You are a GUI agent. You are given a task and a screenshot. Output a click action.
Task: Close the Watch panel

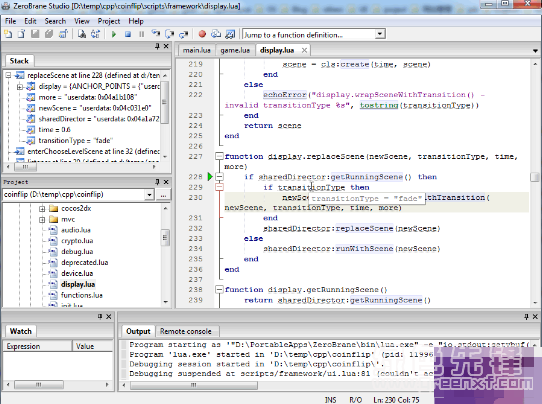click(x=109, y=317)
